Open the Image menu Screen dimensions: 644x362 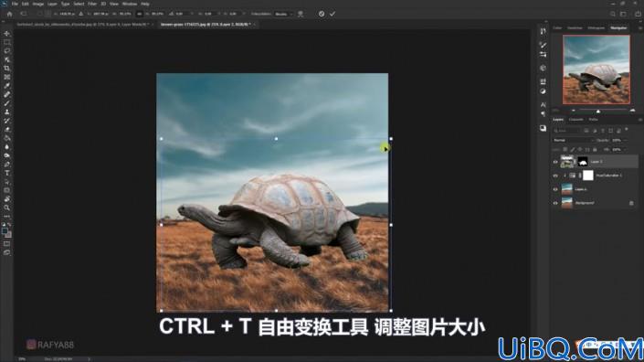(37, 4)
